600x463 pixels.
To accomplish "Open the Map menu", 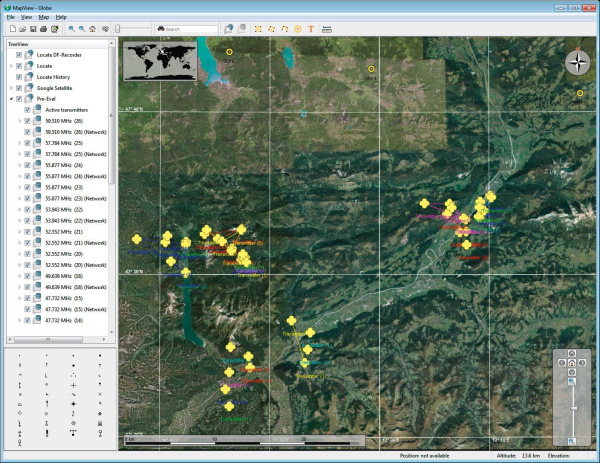I will [43, 17].
